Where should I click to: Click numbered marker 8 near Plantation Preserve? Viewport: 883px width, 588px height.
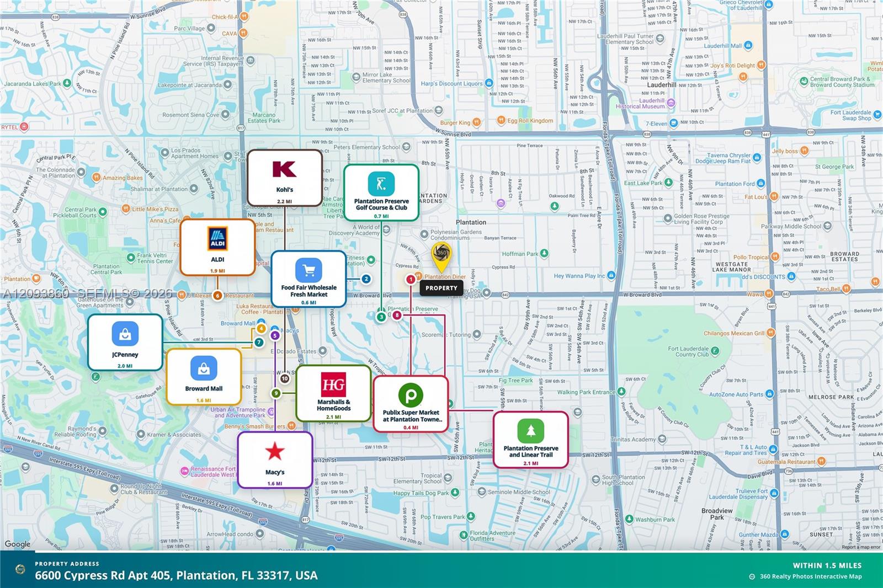397,315
